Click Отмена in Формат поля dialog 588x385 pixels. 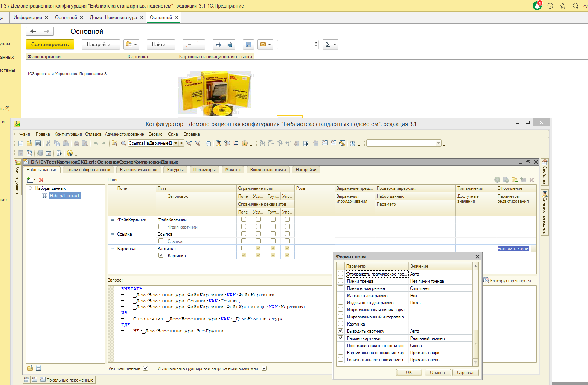(437, 373)
